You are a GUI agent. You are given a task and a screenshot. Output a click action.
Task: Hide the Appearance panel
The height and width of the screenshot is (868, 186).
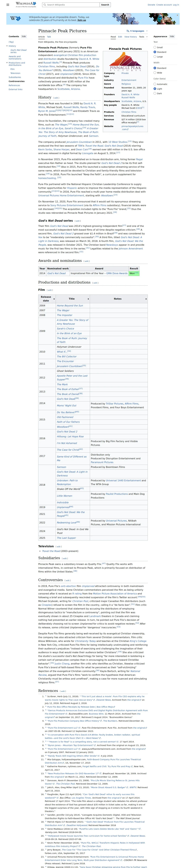click(x=172, y=36)
